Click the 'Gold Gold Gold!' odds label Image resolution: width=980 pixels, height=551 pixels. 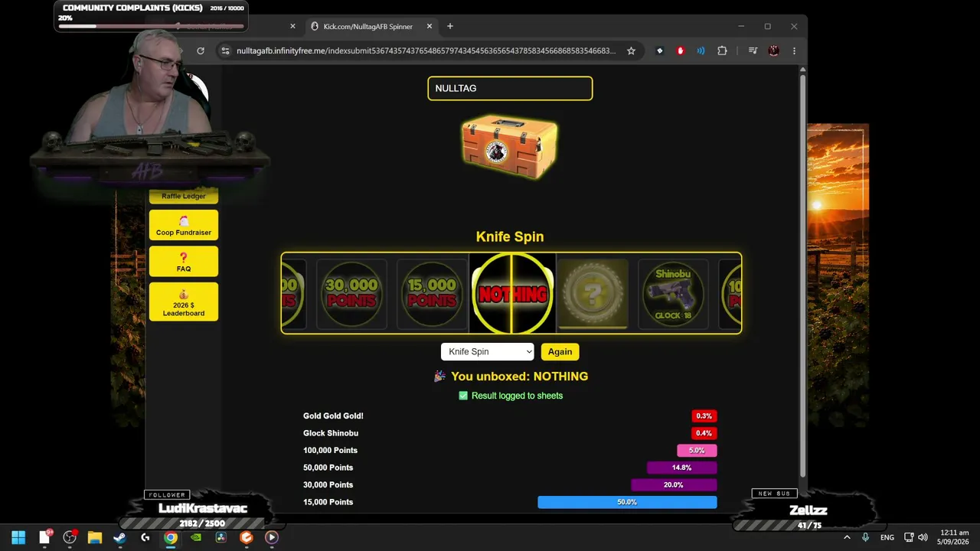pos(333,416)
